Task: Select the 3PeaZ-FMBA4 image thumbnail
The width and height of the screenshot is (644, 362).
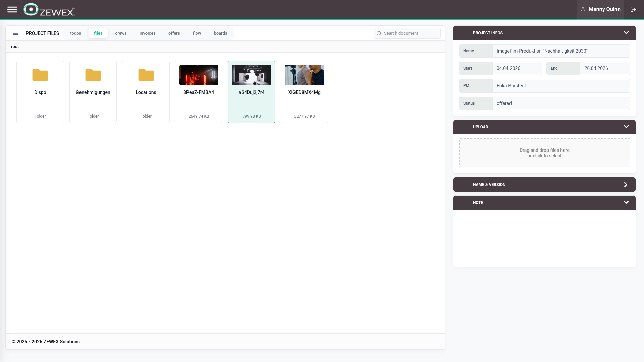Action: pos(199,75)
